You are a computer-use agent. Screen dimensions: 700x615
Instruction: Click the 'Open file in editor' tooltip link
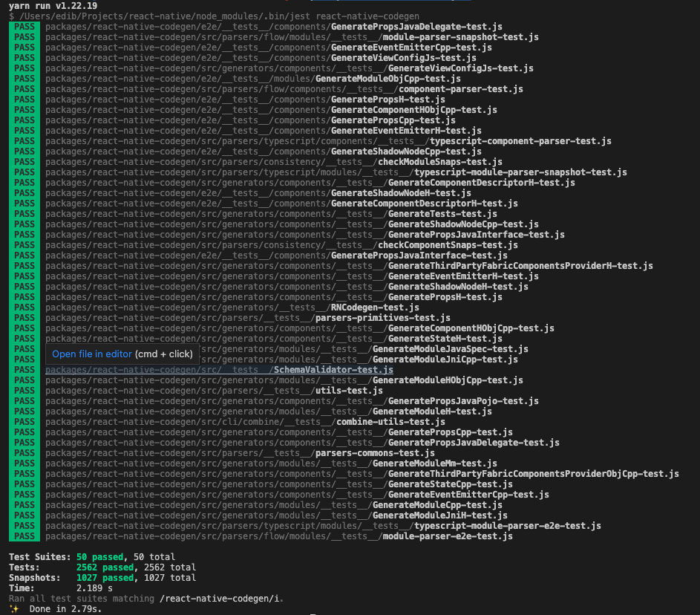[92, 354]
